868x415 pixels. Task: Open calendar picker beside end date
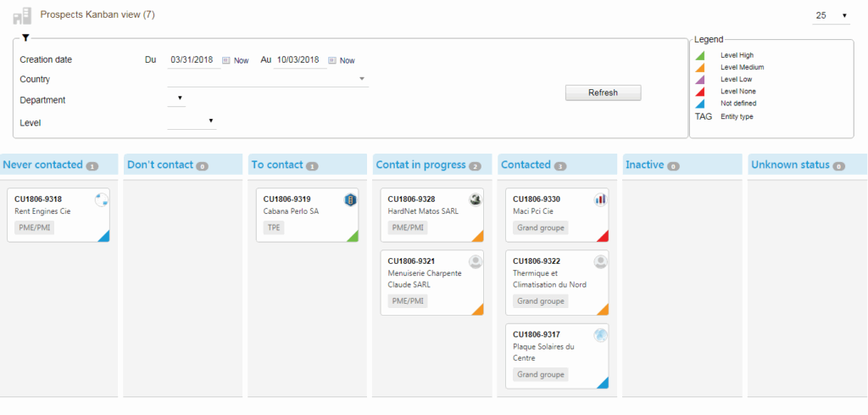[x=332, y=60]
